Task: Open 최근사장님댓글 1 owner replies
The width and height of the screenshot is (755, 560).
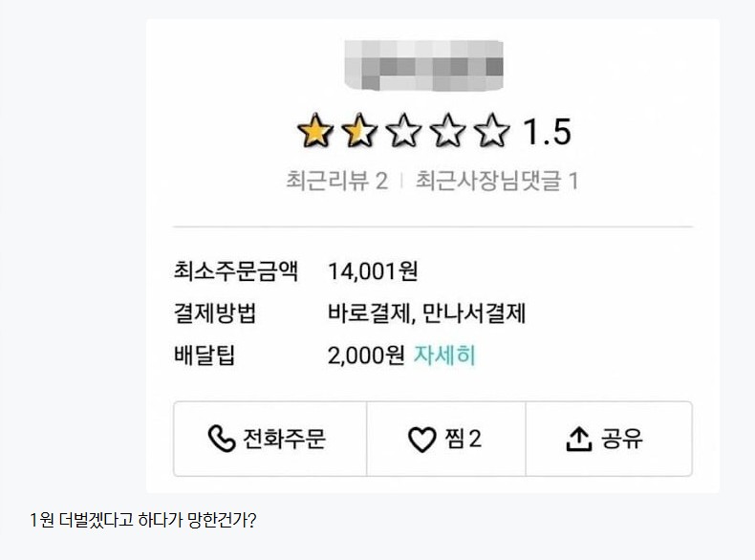Action: (497, 181)
